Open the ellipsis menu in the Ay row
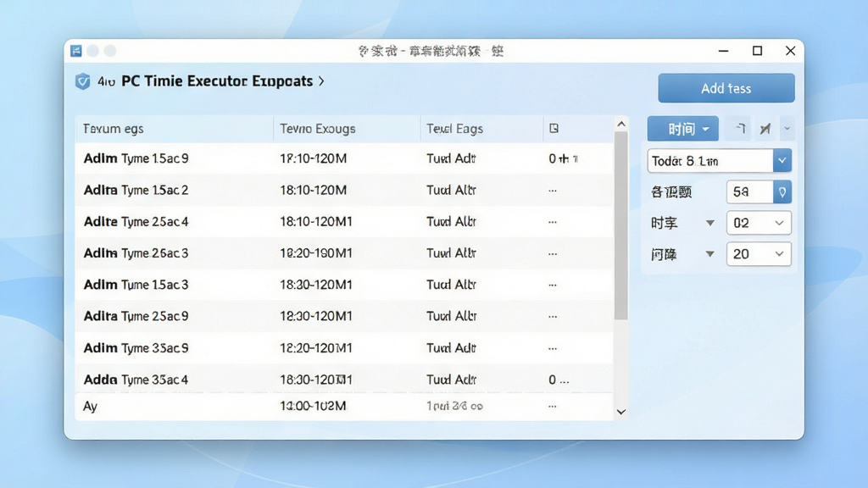 (553, 406)
